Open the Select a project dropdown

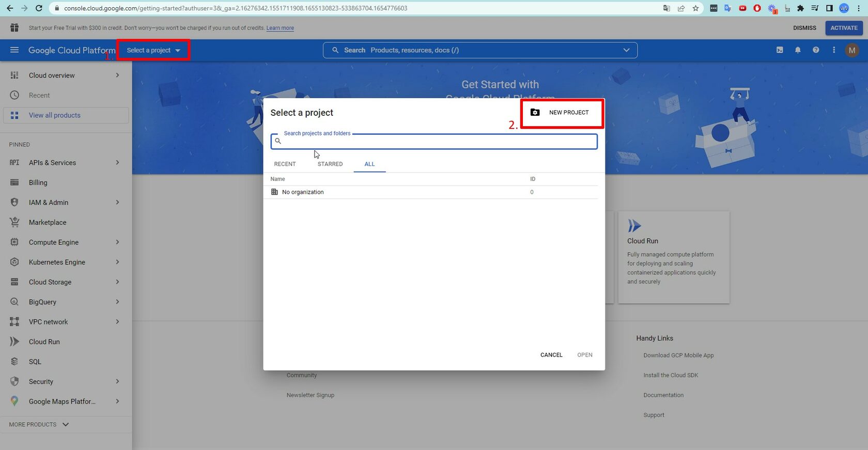153,50
